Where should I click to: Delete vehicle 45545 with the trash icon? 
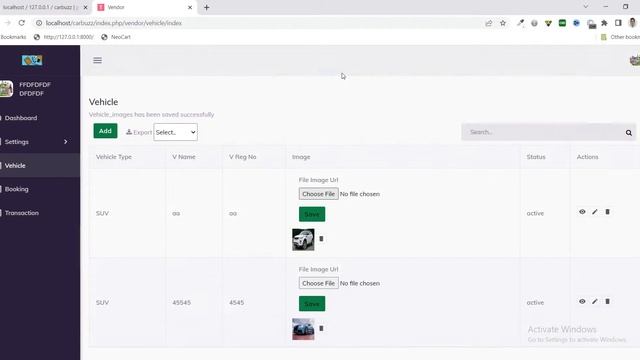click(607, 301)
